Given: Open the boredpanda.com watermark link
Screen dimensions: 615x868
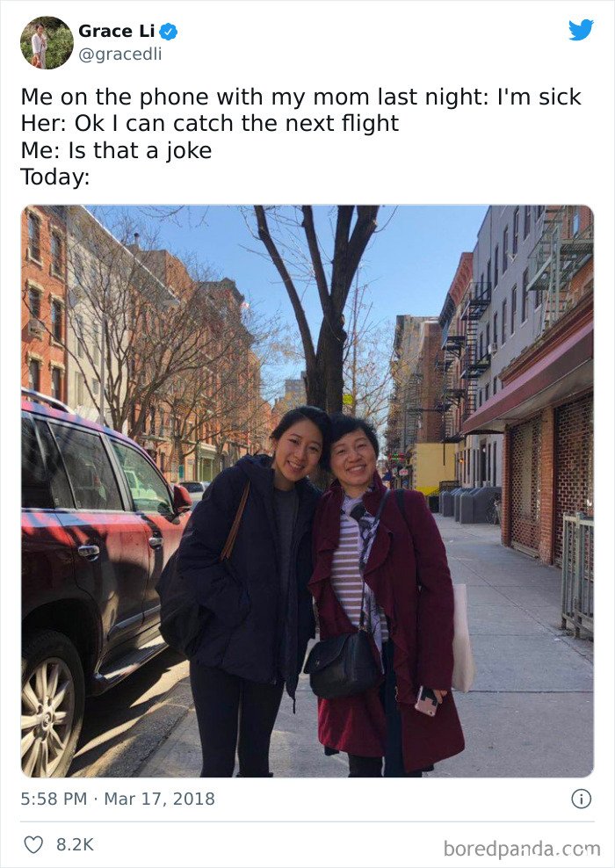Looking at the screenshot, I should click(522, 848).
